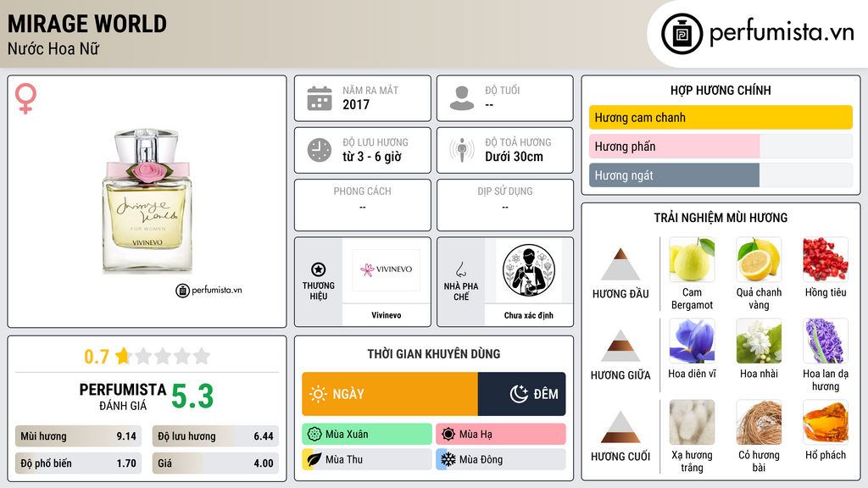Image resolution: width=868 pixels, height=488 pixels.
Task: Select the dark Đêm time bar
Action: [x=521, y=394]
